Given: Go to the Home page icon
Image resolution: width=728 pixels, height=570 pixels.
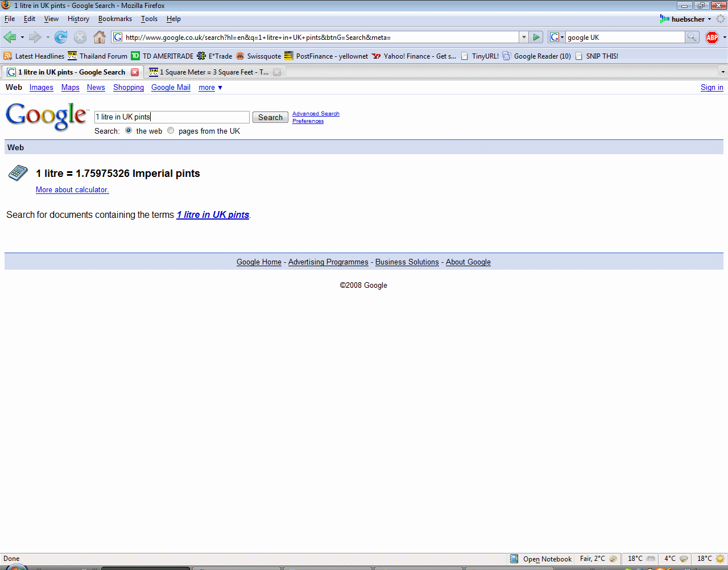Looking at the screenshot, I should coord(100,37).
